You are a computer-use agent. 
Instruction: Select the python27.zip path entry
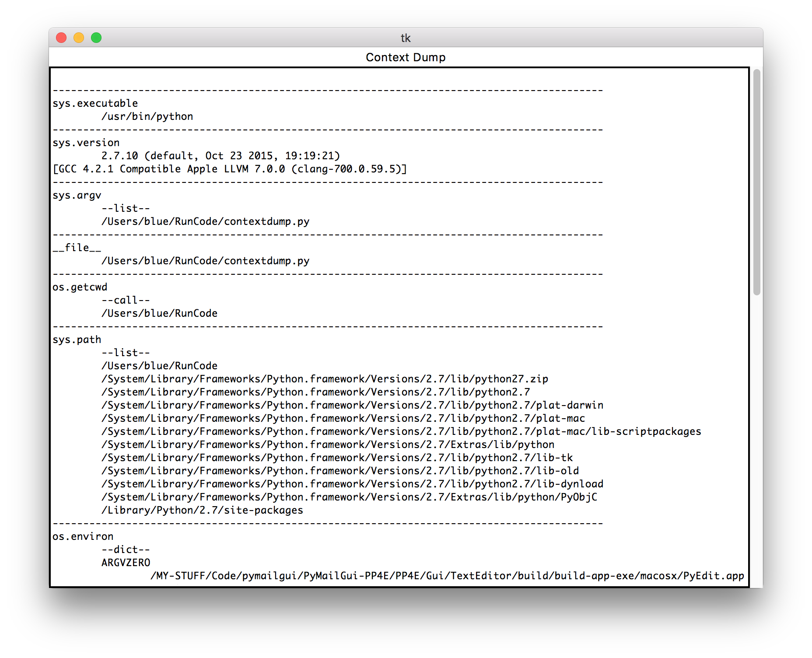point(325,379)
